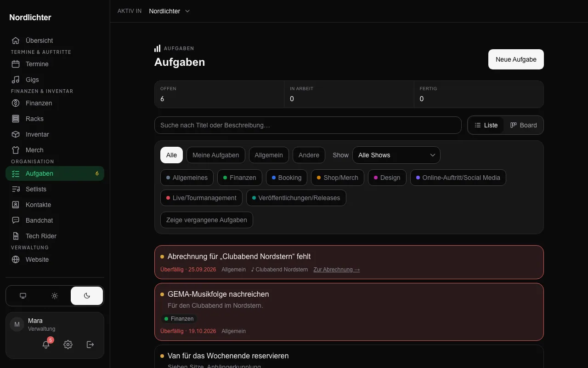Filter by Veröffentlichungen/Releases chip

coord(296,198)
